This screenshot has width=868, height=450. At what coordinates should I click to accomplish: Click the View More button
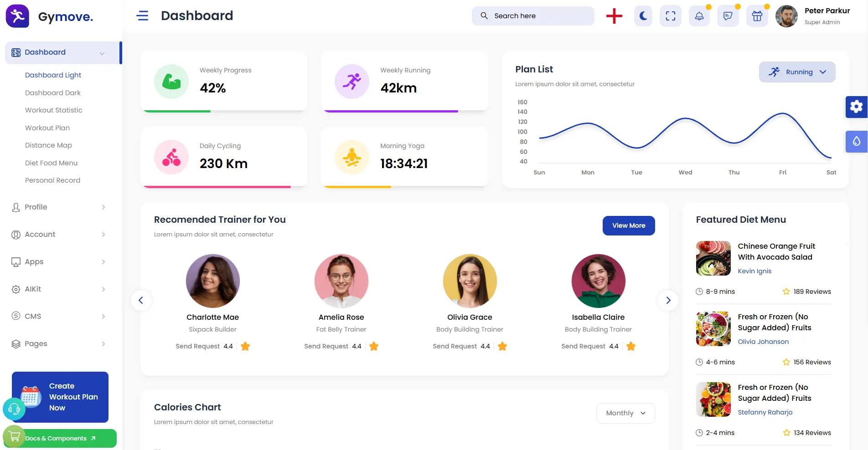click(629, 225)
